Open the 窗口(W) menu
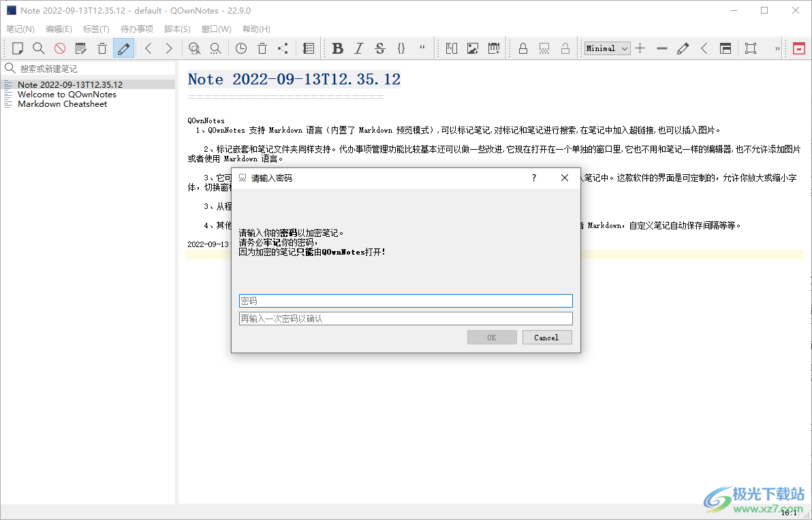The image size is (812, 520). (x=217, y=29)
